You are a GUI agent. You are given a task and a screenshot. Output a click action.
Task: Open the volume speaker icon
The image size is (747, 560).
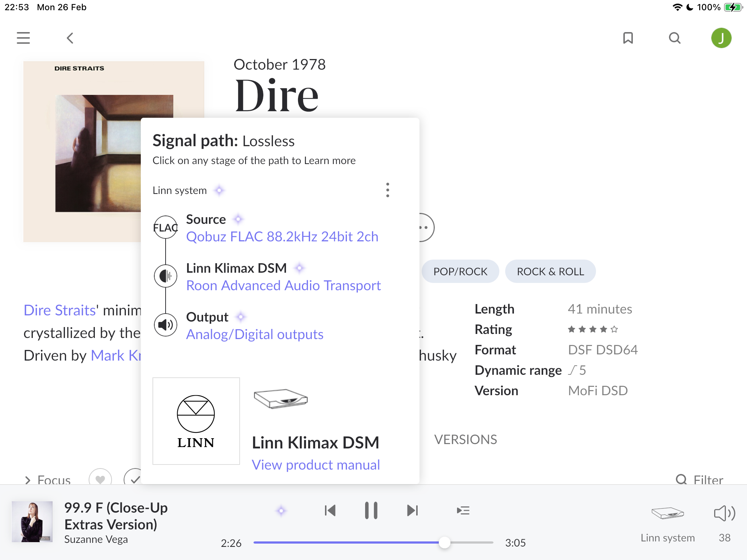[724, 513]
